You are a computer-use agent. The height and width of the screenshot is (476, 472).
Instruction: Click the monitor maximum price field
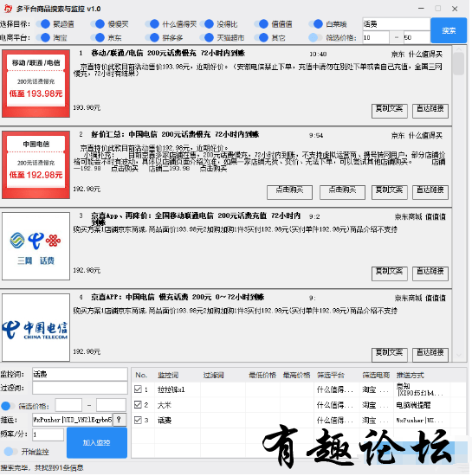click(x=111, y=405)
